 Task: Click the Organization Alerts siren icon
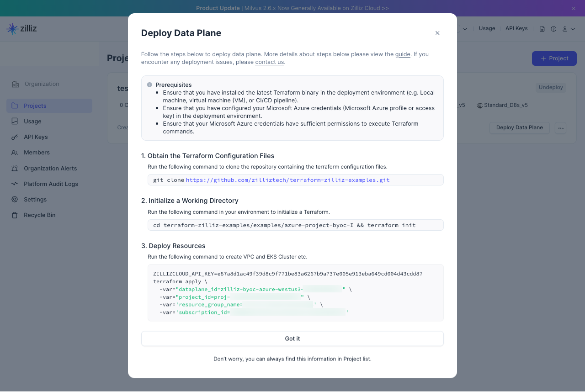click(15, 168)
